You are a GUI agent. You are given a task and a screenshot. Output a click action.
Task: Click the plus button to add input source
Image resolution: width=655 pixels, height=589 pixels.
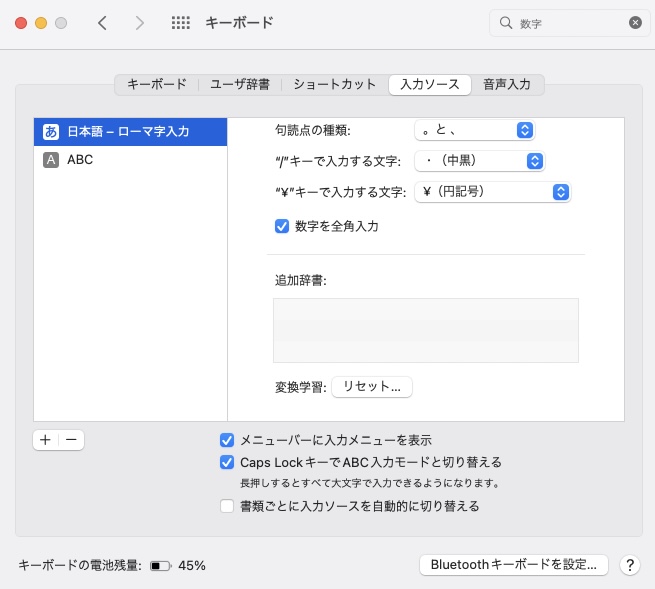46,440
